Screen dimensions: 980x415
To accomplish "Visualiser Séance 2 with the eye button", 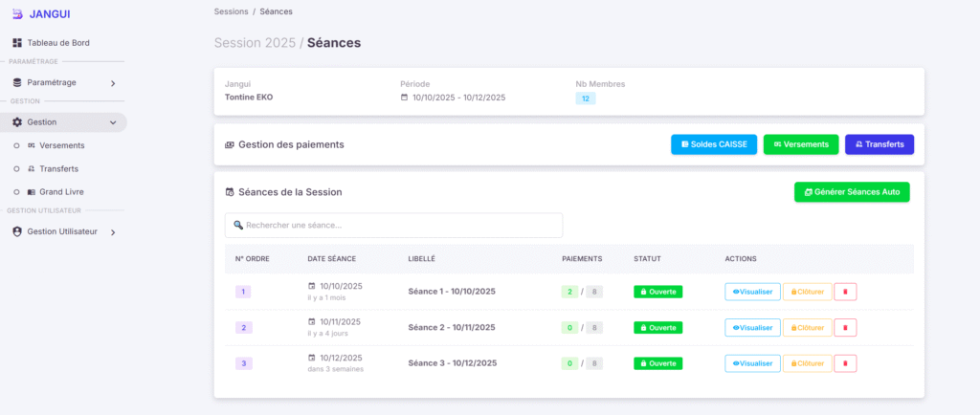I will tap(752, 327).
